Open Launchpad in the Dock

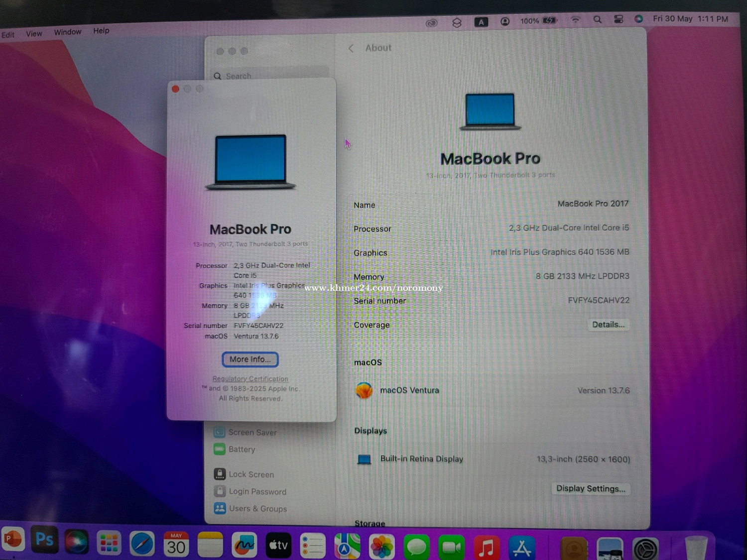pos(109,543)
